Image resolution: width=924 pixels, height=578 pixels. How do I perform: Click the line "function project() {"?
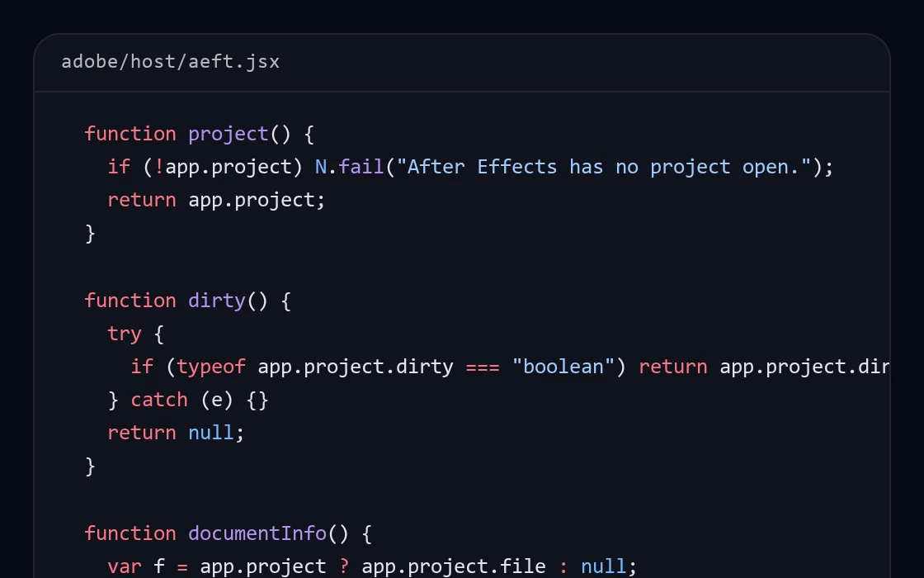coord(199,134)
